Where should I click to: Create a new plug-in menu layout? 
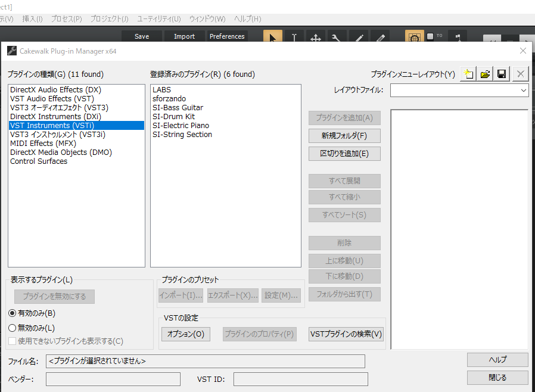click(x=468, y=73)
